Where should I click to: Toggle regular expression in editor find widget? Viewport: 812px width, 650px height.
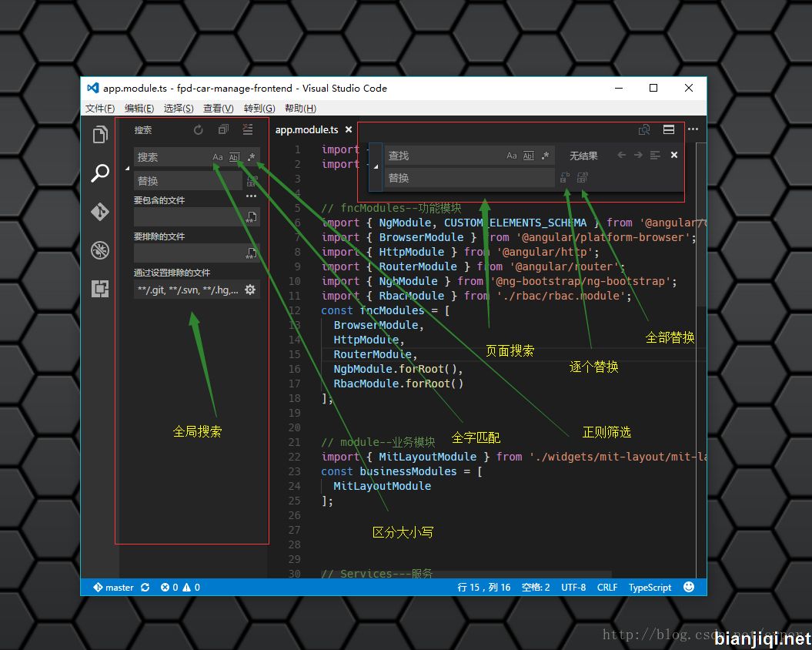545,156
